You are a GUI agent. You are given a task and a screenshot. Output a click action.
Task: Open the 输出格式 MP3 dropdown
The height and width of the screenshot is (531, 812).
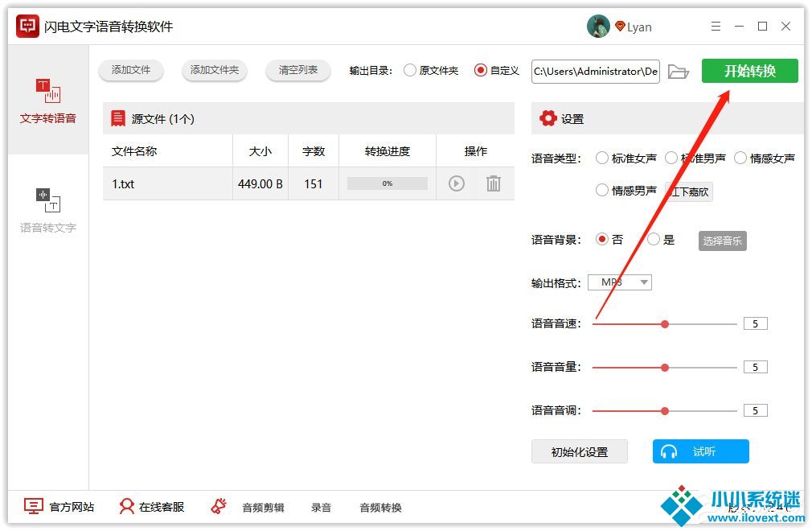pyautogui.click(x=619, y=282)
